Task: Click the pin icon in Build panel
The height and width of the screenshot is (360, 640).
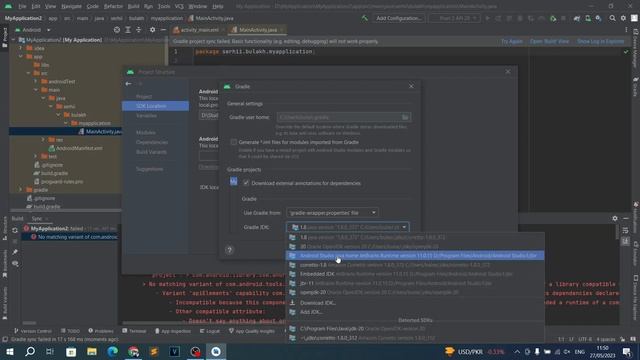Action: point(15,252)
